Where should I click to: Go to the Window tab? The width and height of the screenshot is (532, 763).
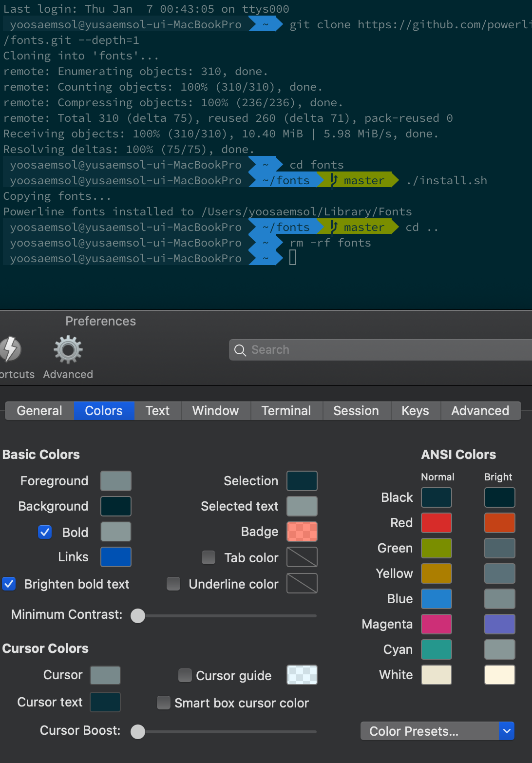216,411
